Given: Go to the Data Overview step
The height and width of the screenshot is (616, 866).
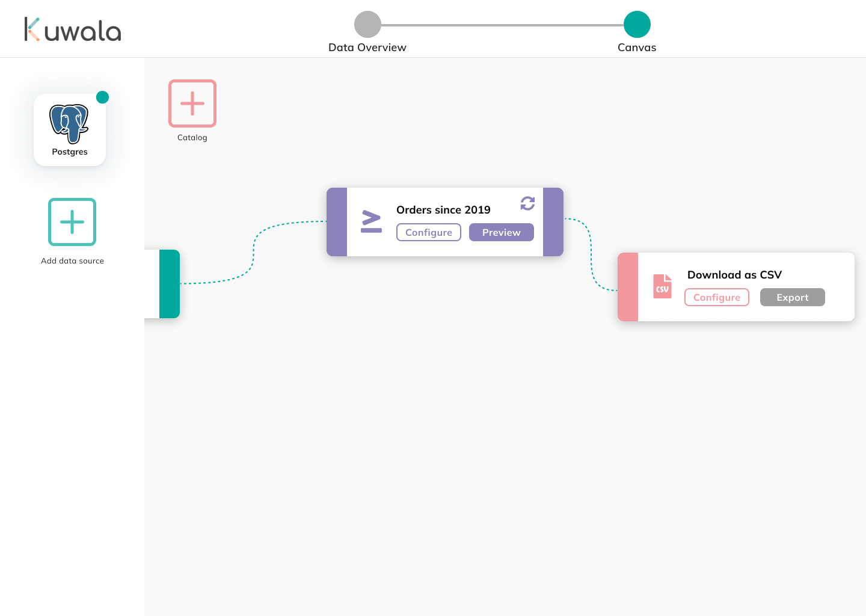Looking at the screenshot, I should click(x=367, y=25).
